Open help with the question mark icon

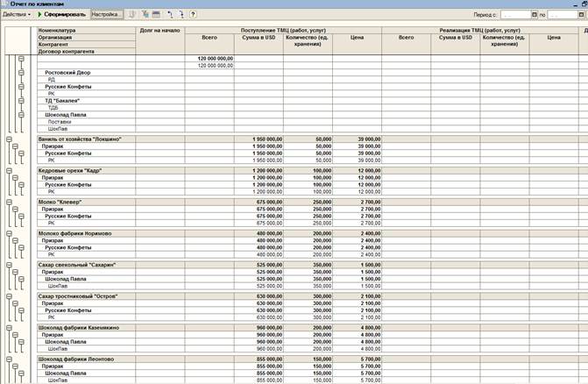click(x=193, y=15)
